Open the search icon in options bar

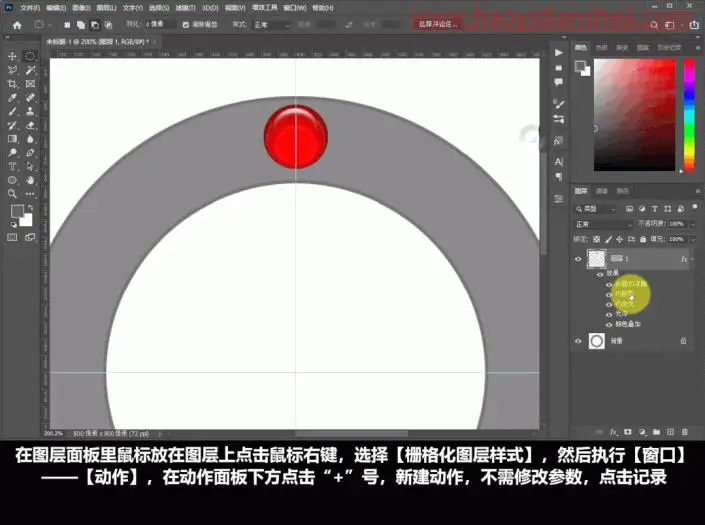[654, 25]
